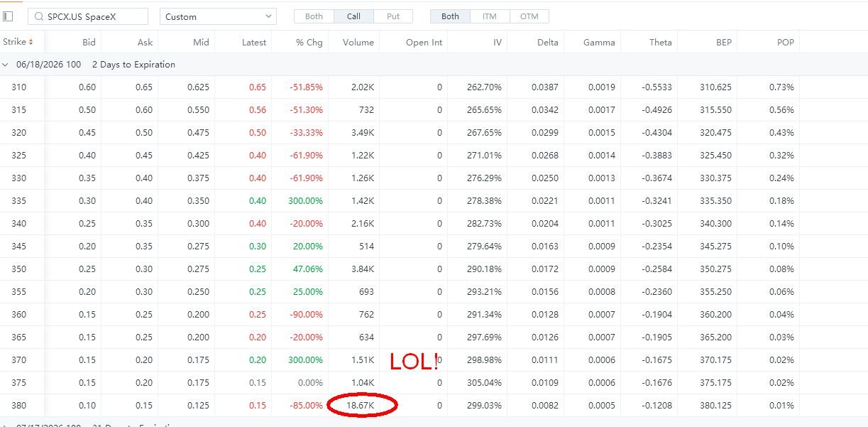The image size is (868, 427).
Task: Select the 370 strike row
Action: point(434,360)
